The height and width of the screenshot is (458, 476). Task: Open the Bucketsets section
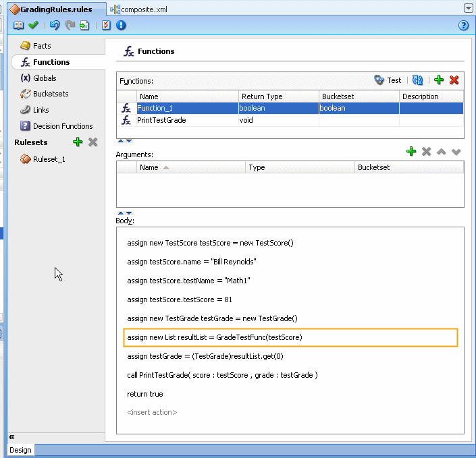(x=45, y=94)
